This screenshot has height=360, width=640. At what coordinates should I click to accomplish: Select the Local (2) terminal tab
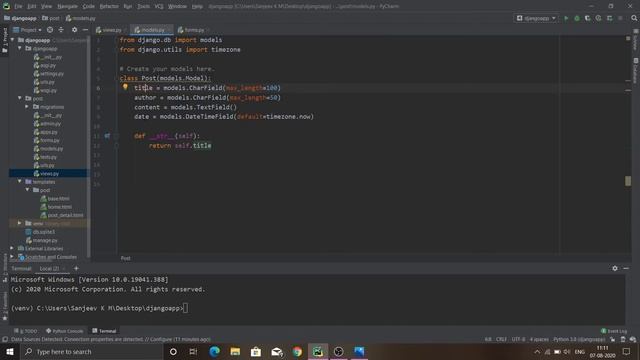point(49,268)
